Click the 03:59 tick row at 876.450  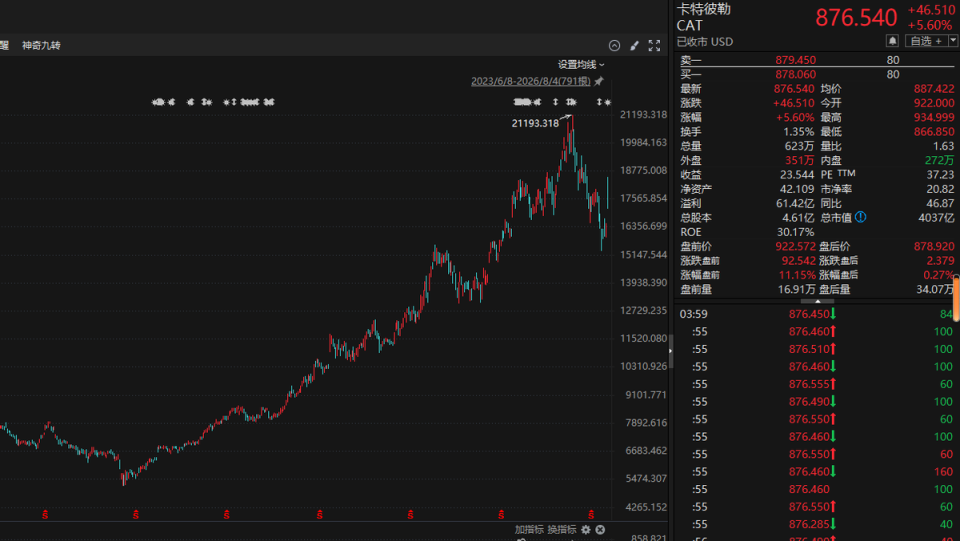point(817,314)
